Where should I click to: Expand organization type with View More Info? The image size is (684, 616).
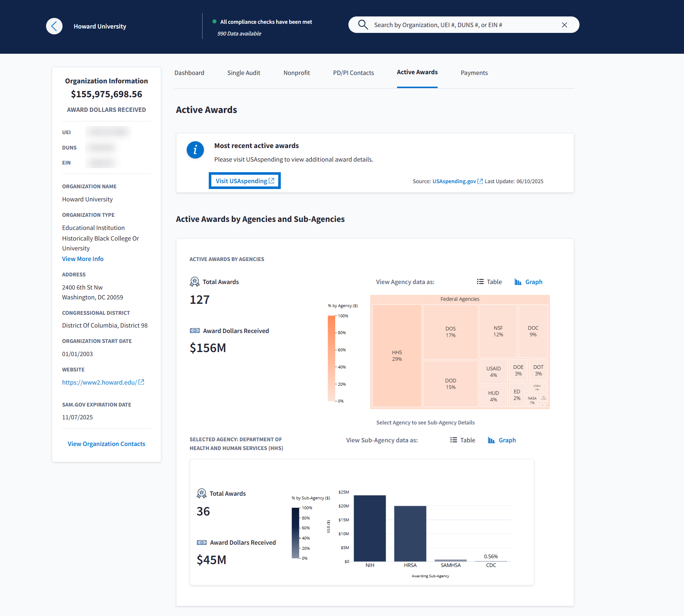click(83, 259)
